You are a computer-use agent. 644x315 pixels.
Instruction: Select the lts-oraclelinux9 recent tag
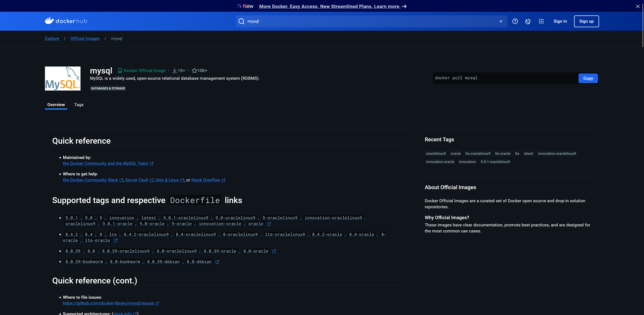(x=478, y=154)
